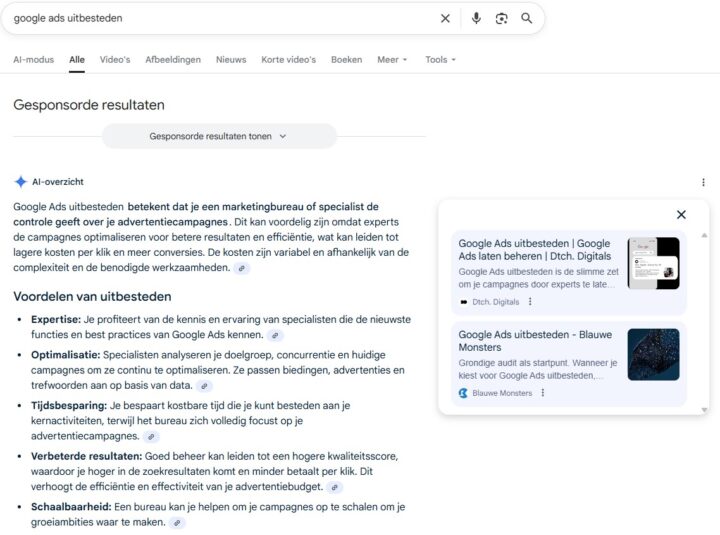Click the blue AI-overzicht sparkle icon
720x535 pixels.
(x=20, y=182)
